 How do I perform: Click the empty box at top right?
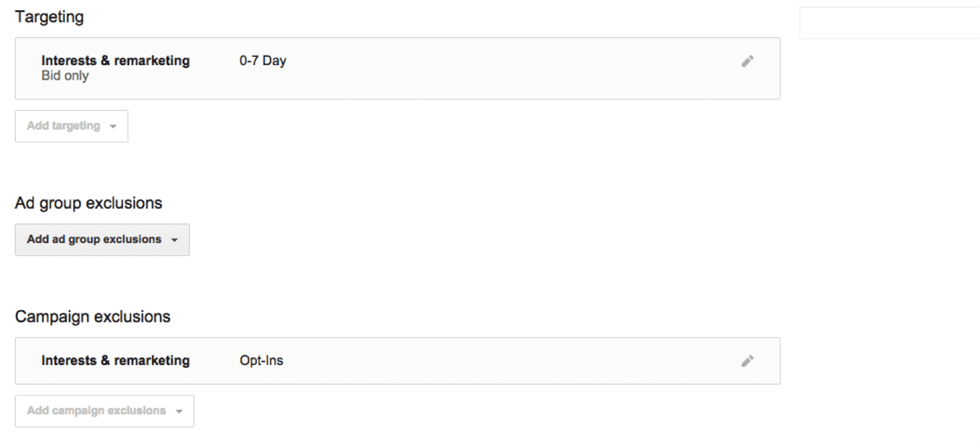click(889, 23)
